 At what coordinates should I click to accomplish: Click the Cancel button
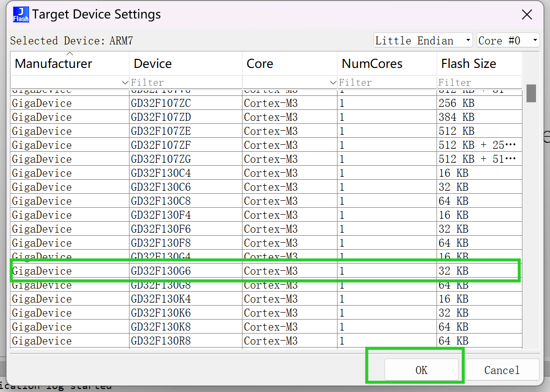[x=502, y=370]
